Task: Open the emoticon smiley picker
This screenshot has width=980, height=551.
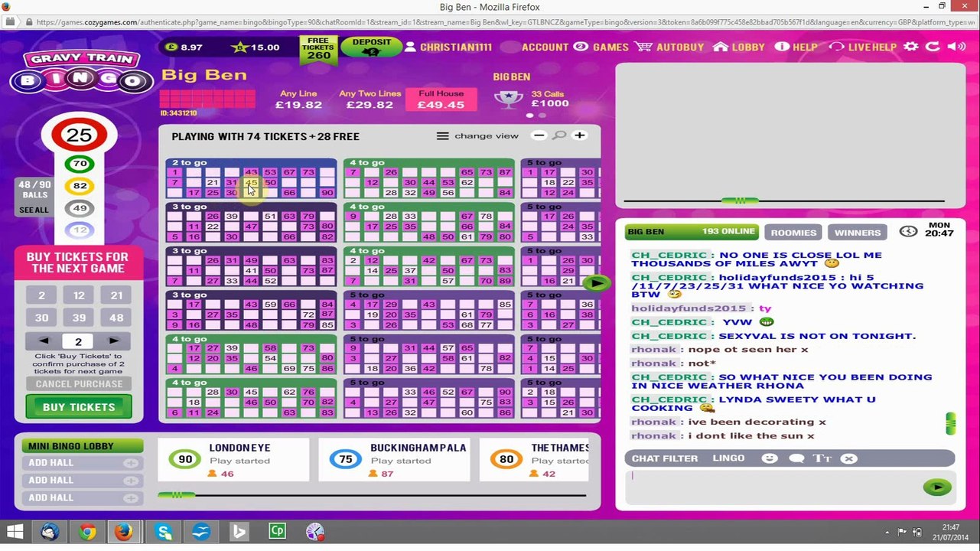Action: click(x=770, y=458)
